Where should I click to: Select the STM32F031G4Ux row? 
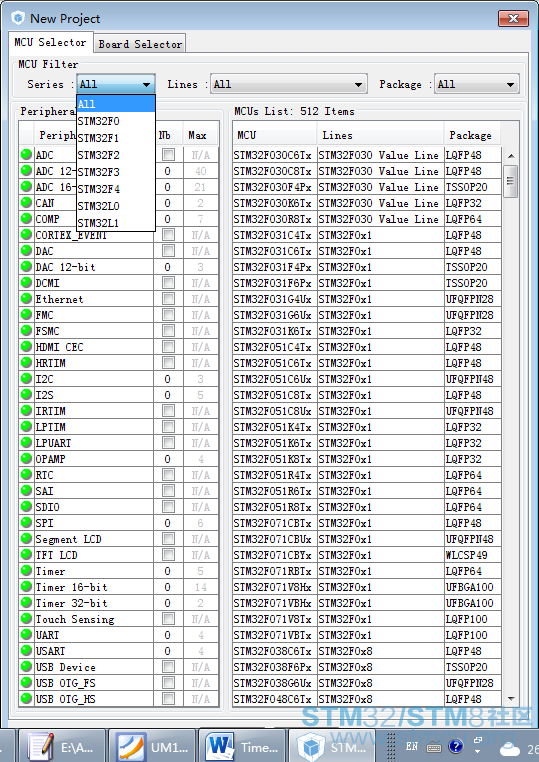click(367, 299)
